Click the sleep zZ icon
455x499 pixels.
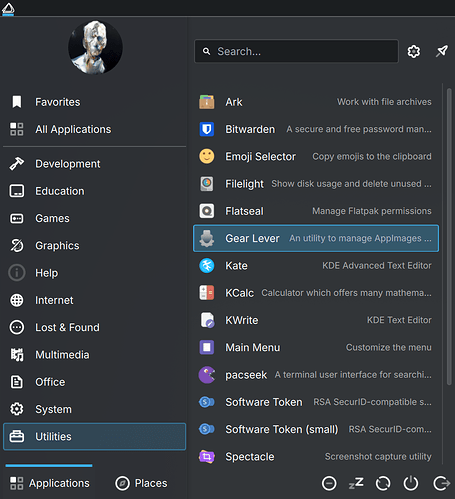[x=356, y=483]
